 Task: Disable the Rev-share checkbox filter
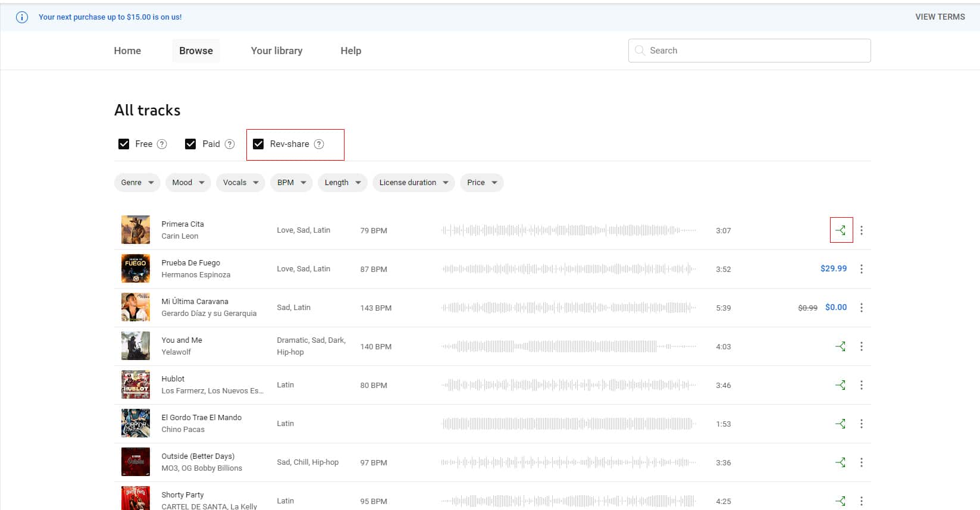pyautogui.click(x=258, y=144)
